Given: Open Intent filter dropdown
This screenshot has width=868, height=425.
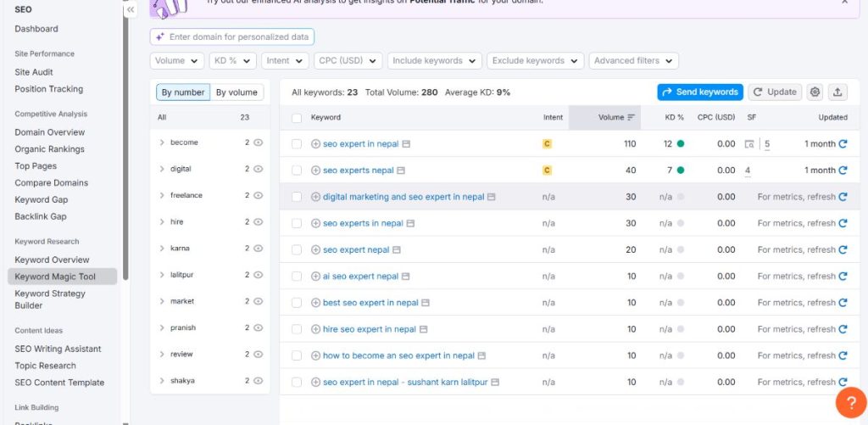Looking at the screenshot, I should [285, 61].
